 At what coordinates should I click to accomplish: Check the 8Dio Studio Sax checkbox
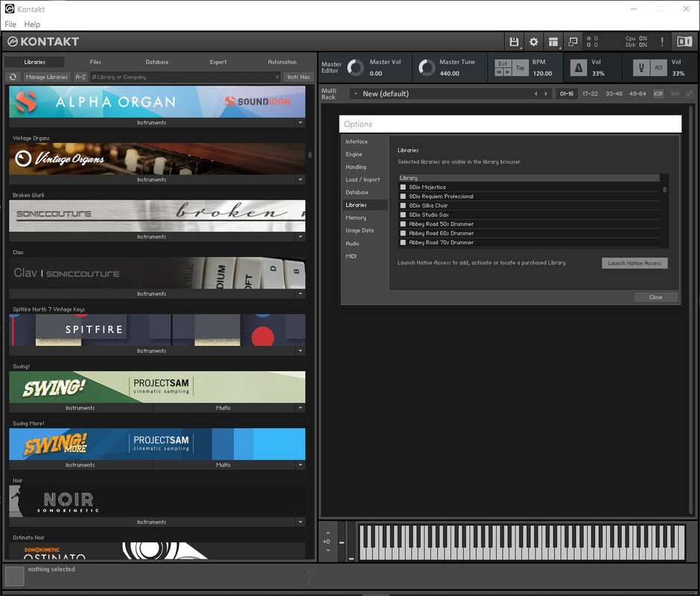pyautogui.click(x=403, y=215)
